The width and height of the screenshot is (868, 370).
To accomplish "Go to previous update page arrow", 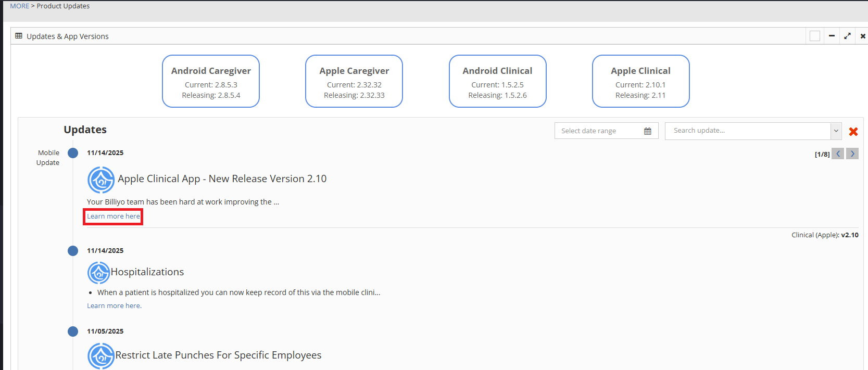I will (x=838, y=154).
